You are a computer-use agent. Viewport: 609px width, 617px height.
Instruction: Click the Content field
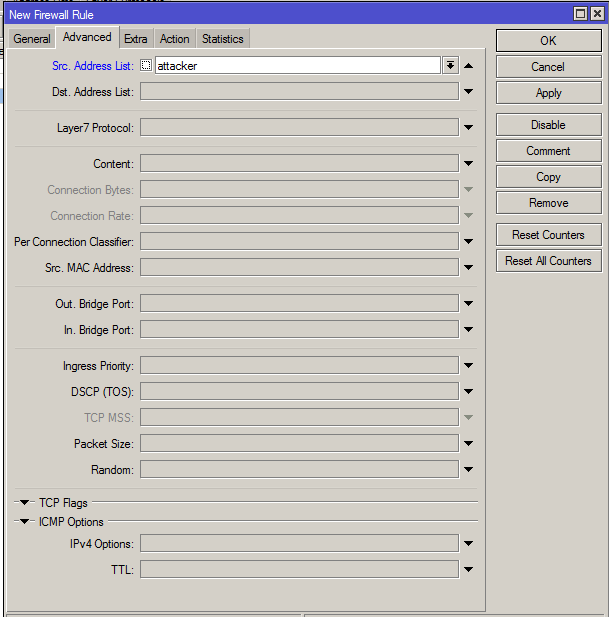click(299, 163)
